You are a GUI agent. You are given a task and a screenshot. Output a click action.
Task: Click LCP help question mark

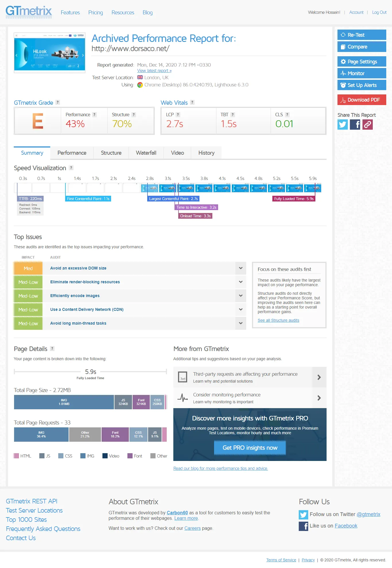coord(178,115)
